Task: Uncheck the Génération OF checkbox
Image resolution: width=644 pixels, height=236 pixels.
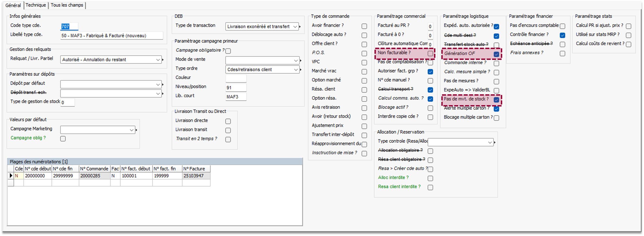Action: [496, 54]
